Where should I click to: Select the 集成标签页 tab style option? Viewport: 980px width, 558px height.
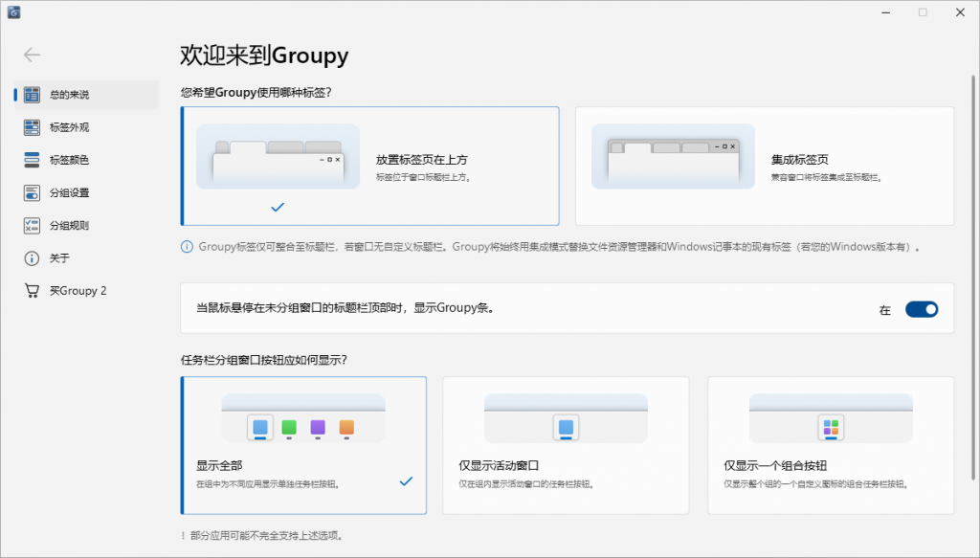(762, 166)
